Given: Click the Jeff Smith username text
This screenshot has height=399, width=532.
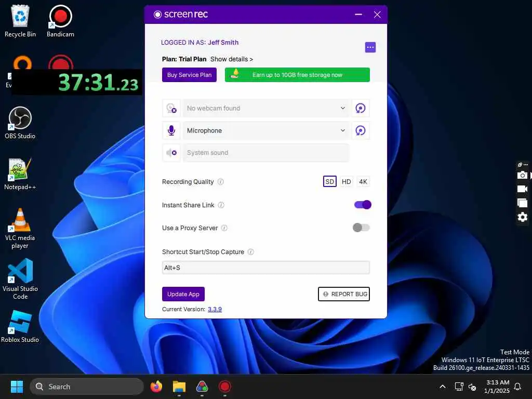Looking at the screenshot, I should (x=223, y=43).
